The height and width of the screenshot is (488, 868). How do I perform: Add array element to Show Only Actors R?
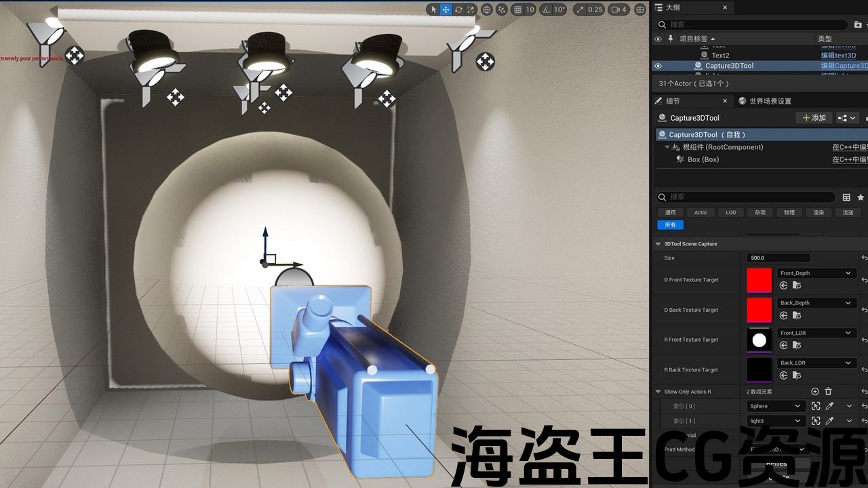815,392
